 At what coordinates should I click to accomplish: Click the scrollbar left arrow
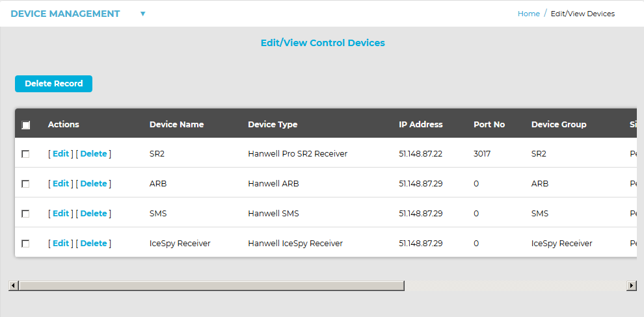14,286
